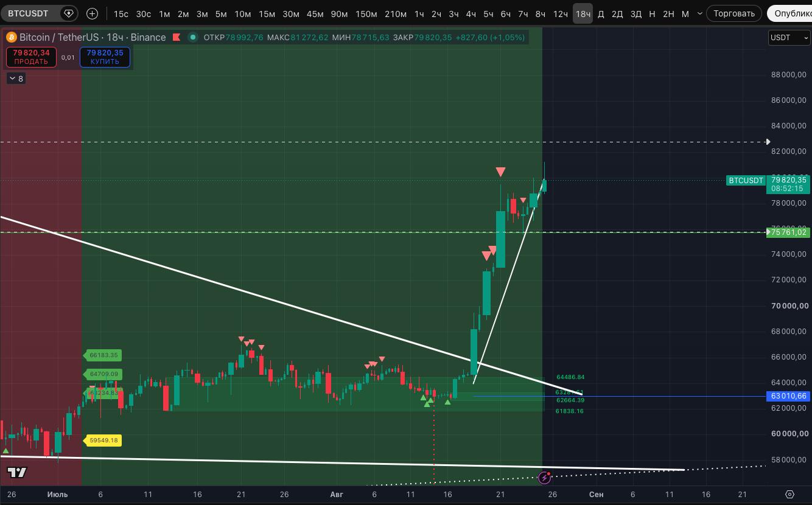Click the yellow 59549.18 level tag

click(103, 440)
